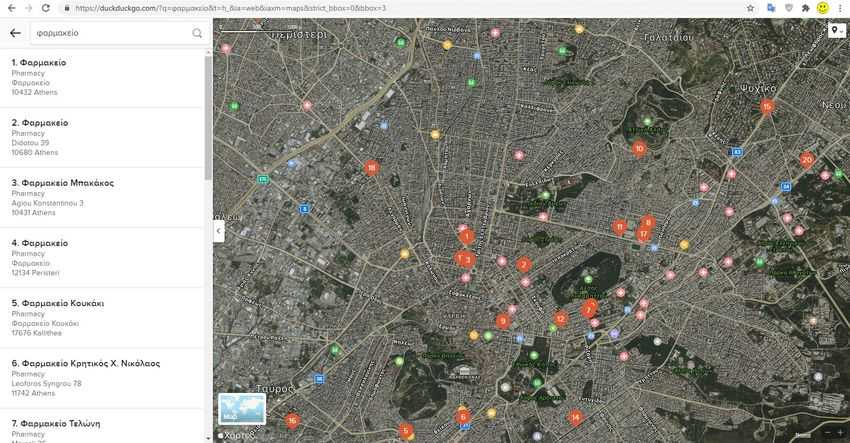Collapse the results sidebar with the chevron handle
This screenshot has height=443, width=850.
(x=218, y=231)
